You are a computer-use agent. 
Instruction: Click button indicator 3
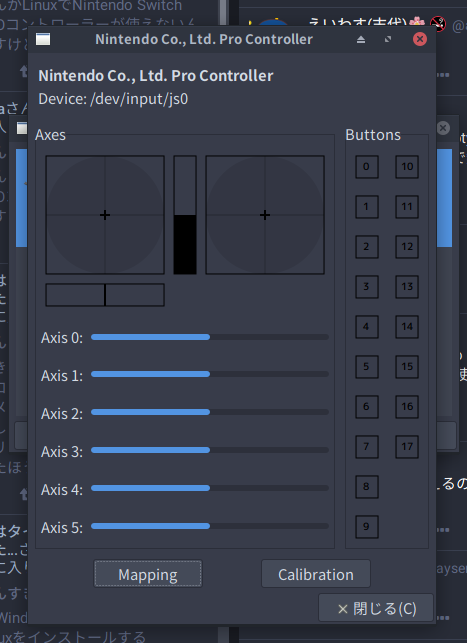point(367,286)
